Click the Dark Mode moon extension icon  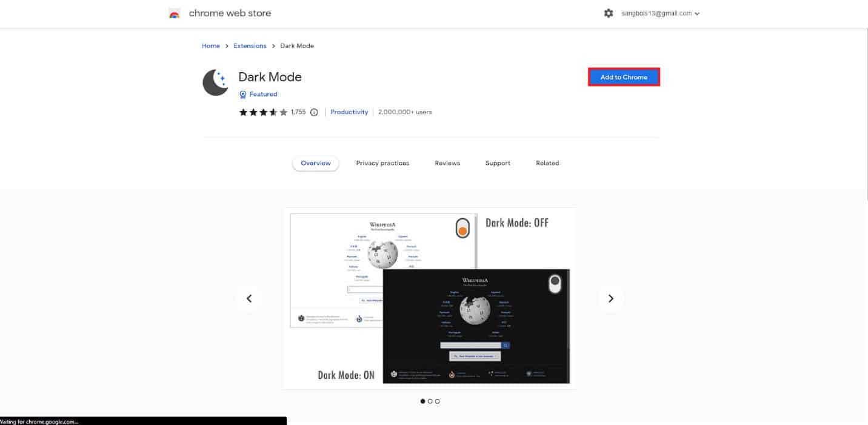215,82
